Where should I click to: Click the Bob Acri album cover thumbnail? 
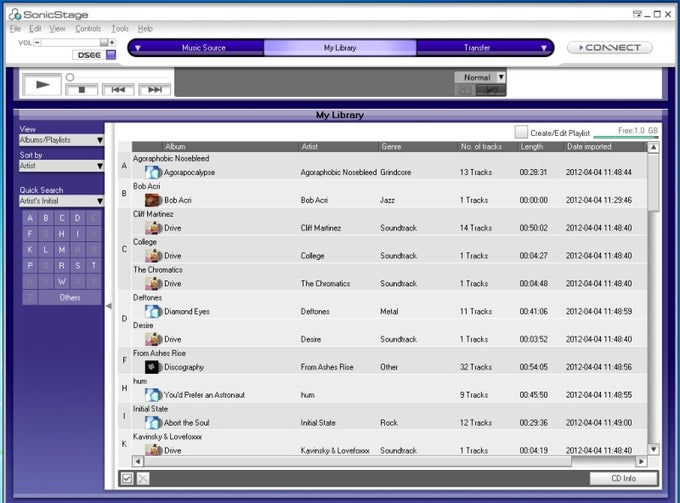[x=153, y=200]
